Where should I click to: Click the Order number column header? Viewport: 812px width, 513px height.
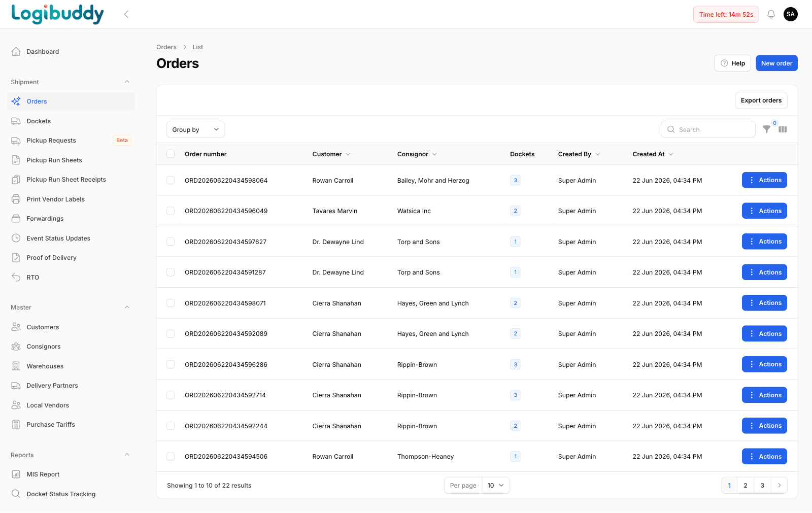click(206, 154)
